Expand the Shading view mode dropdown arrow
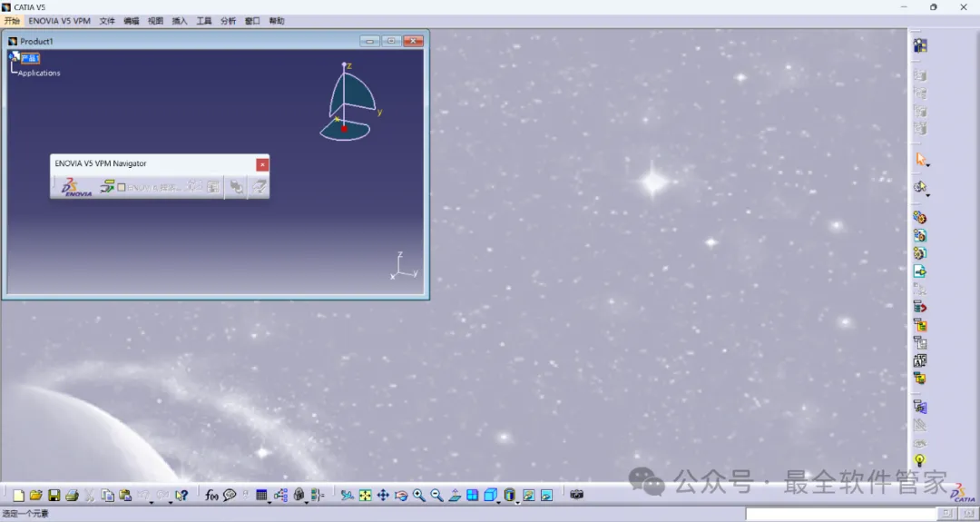The height and width of the screenshot is (522, 980). tap(517, 502)
